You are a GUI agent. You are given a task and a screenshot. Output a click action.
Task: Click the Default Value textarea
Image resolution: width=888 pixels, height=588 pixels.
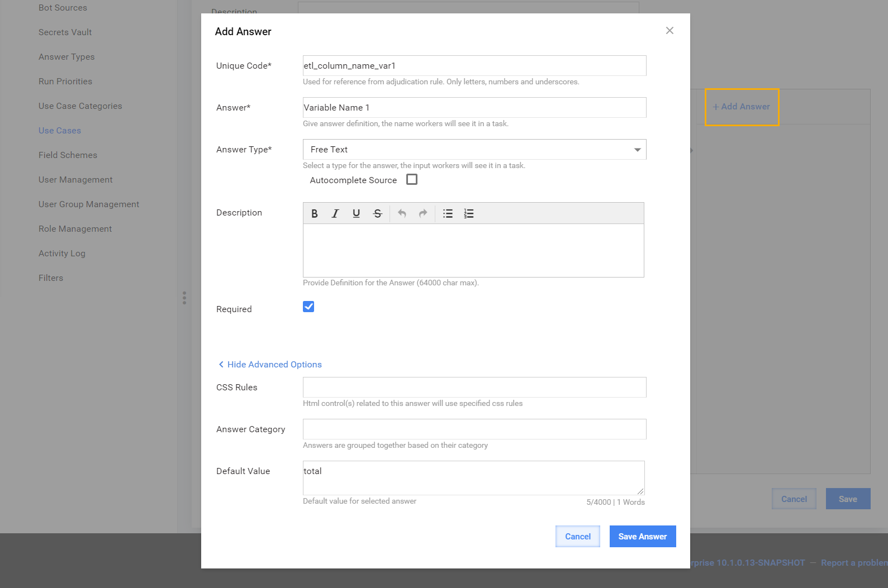coord(474,478)
